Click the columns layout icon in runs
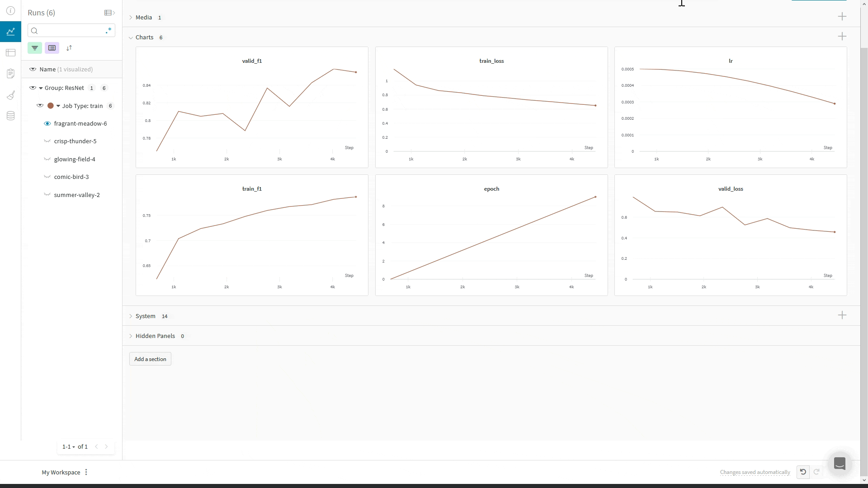The width and height of the screenshot is (868, 488). click(52, 47)
